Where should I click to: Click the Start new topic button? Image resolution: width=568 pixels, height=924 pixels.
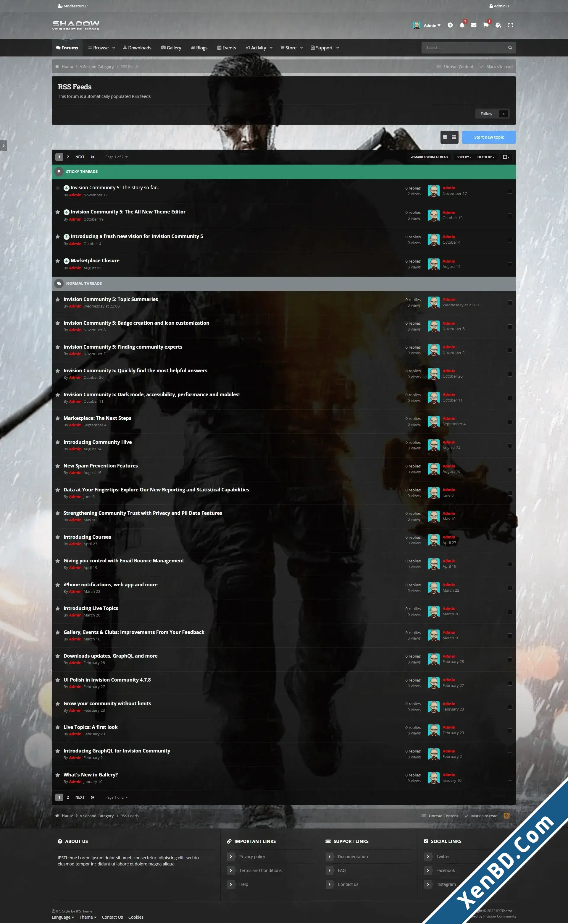[x=489, y=137]
